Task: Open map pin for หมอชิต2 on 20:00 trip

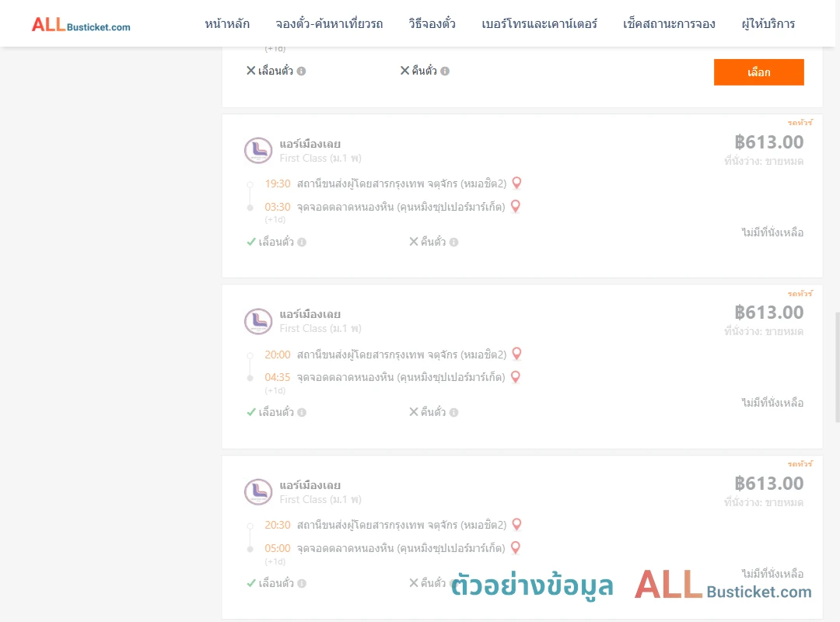Action: 516,354
